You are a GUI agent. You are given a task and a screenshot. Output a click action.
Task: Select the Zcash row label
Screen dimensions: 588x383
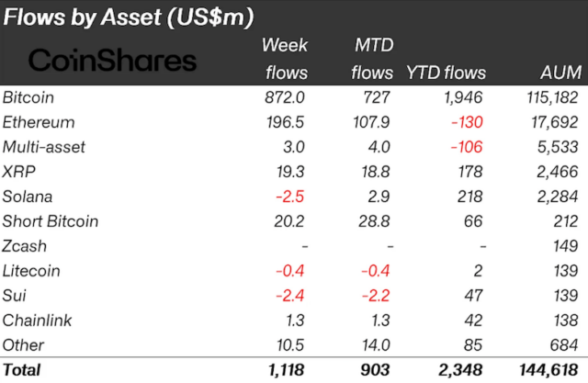click(25, 245)
